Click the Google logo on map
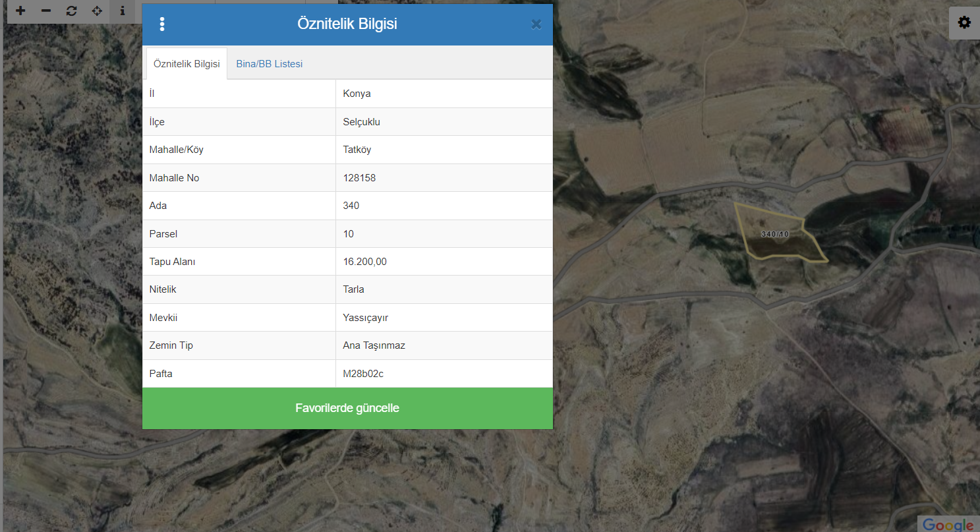 point(948,524)
